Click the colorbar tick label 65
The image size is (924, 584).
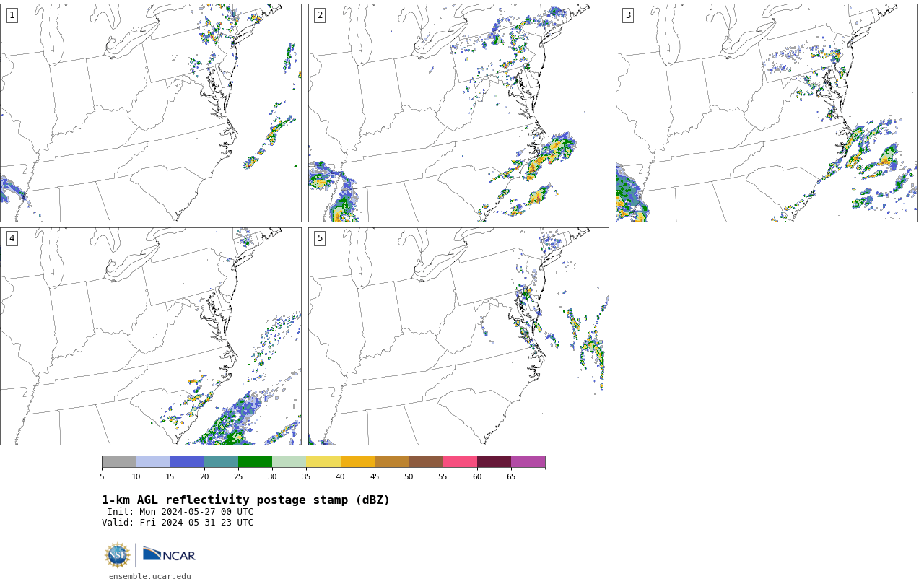(x=511, y=476)
